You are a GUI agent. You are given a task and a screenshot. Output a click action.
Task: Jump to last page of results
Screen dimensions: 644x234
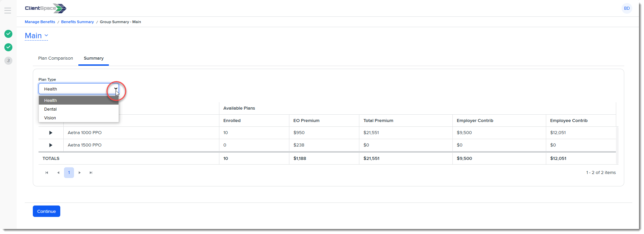(x=91, y=173)
